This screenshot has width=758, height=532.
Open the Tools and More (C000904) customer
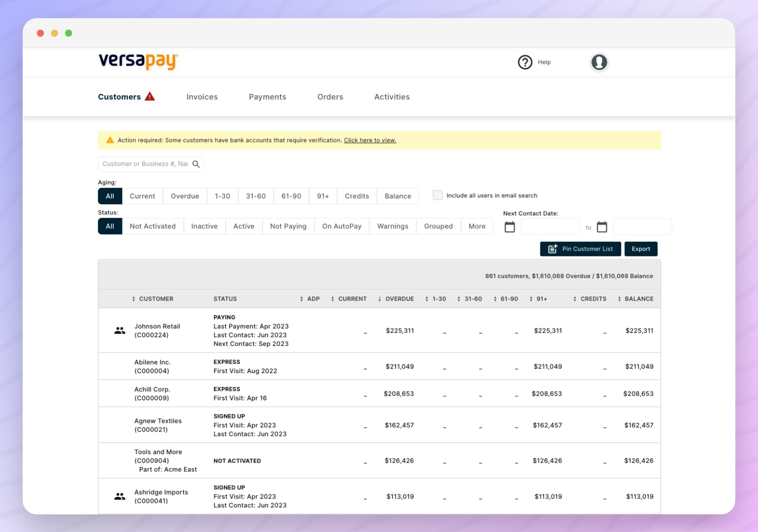[158, 456]
